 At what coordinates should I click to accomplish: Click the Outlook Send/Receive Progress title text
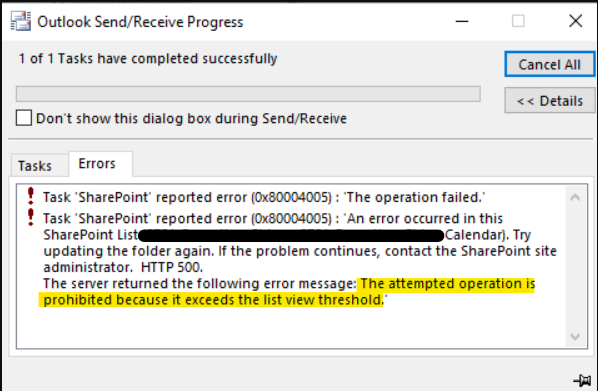140,22
